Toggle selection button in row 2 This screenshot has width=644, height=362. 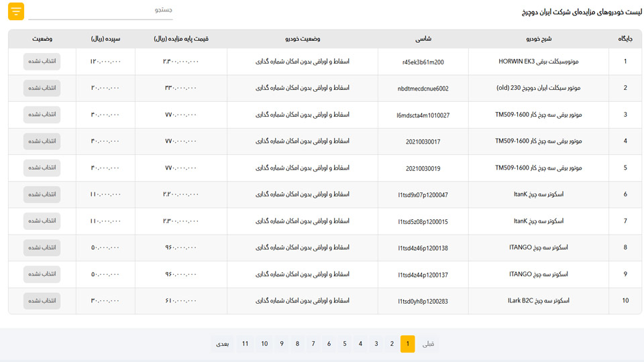[42, 88]
